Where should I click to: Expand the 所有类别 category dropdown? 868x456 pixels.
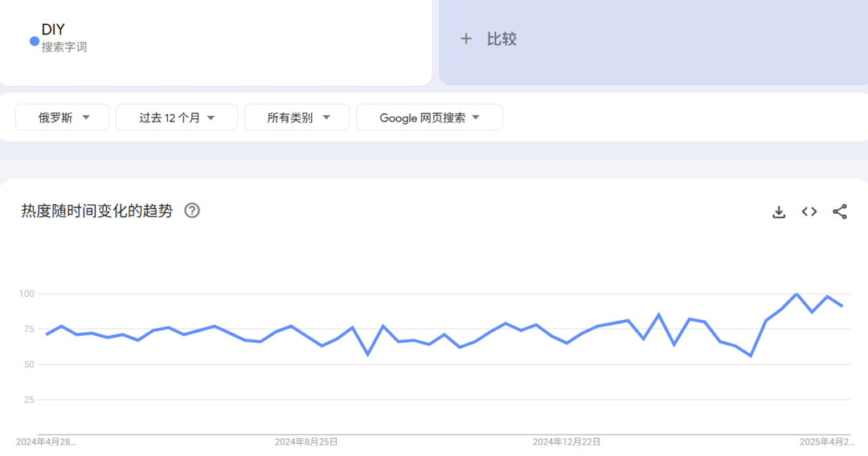pyautogui.click(x=297, y=117)
